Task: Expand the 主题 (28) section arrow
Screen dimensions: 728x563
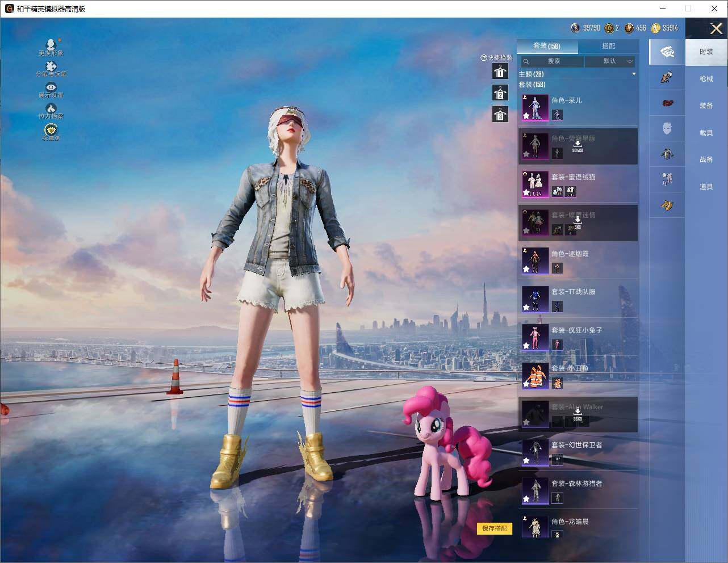Action: pyautogui.click(x=634, y=74)
